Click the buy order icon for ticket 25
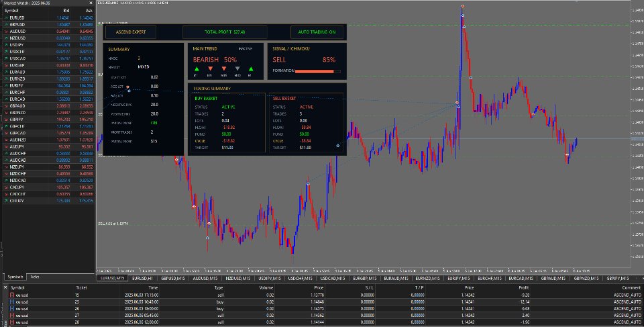The height and width of the screenshot is (327, 644). pyautogui.click(x=12, y=302)
